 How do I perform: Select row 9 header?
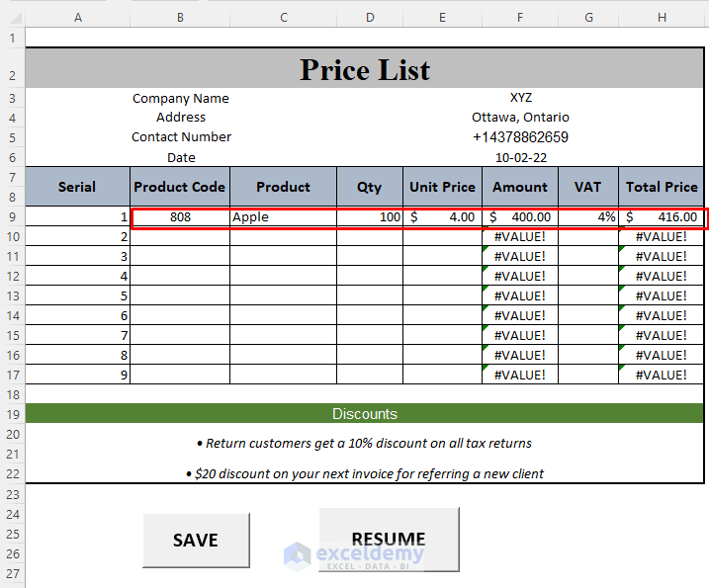coord(12,217)
